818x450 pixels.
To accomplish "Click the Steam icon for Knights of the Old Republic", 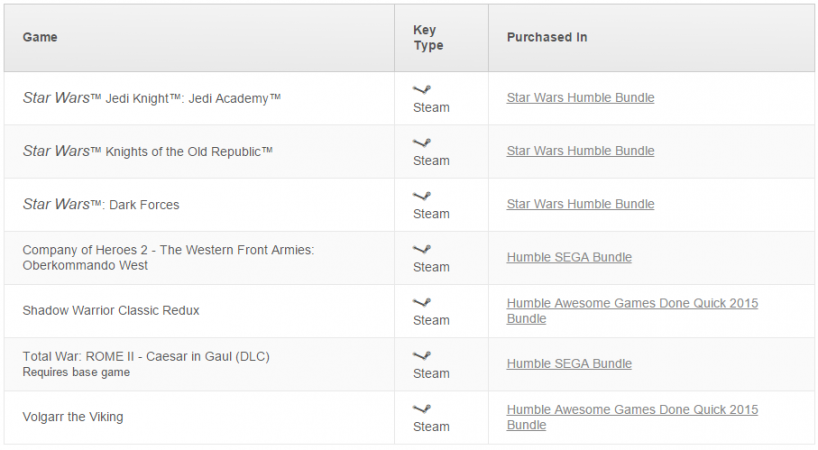I will 422,143.
